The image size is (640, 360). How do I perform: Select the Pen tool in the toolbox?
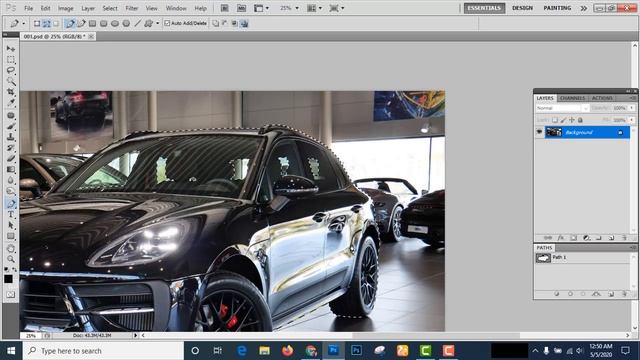click(11, 203)
